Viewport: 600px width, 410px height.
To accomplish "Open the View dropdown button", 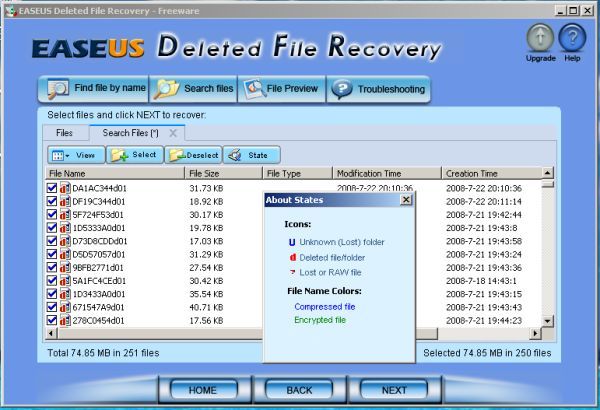I will point(76,155).
